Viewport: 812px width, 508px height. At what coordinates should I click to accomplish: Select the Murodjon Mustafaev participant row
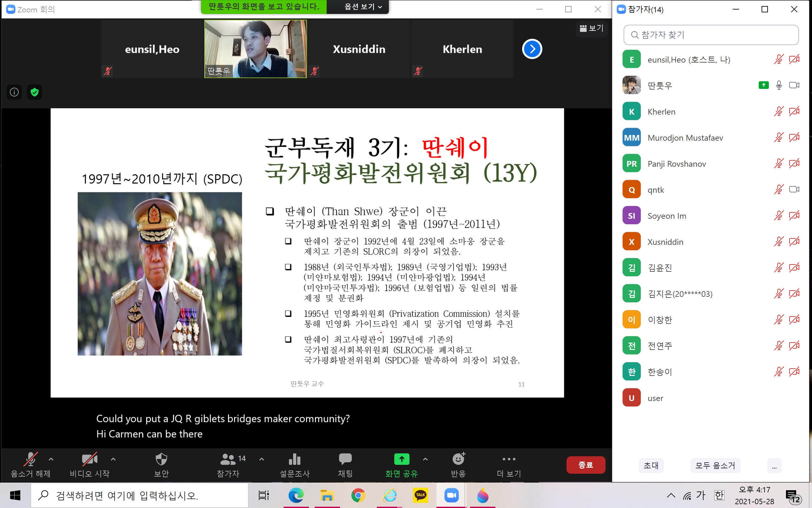click(711, 137)
